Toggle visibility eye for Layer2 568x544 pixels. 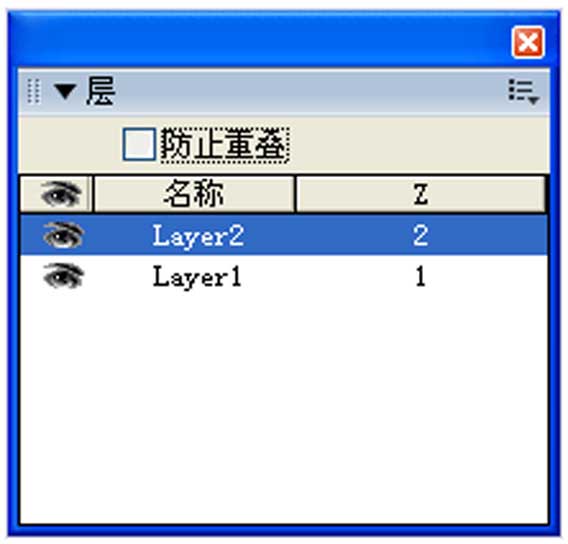[x=63, y=235]
